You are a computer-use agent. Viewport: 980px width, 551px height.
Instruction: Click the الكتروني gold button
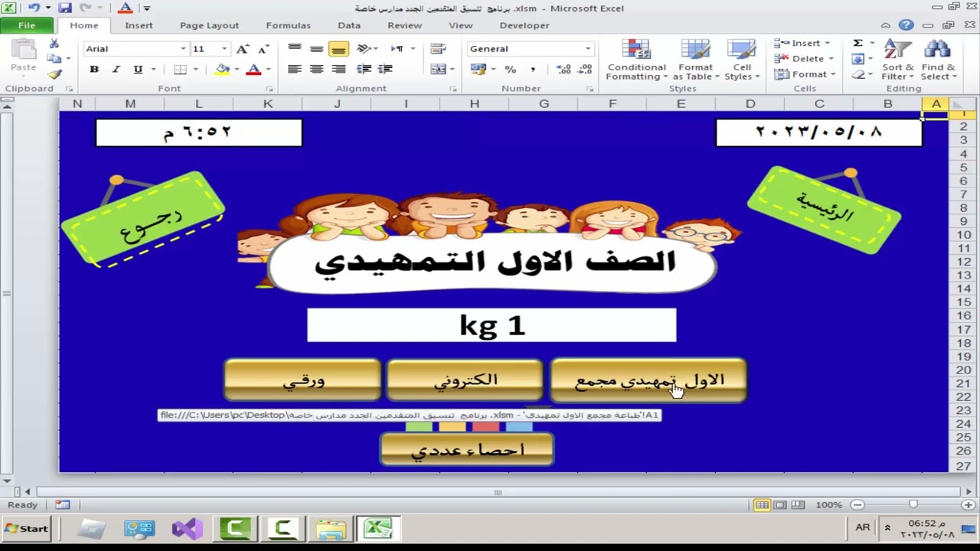465,380
